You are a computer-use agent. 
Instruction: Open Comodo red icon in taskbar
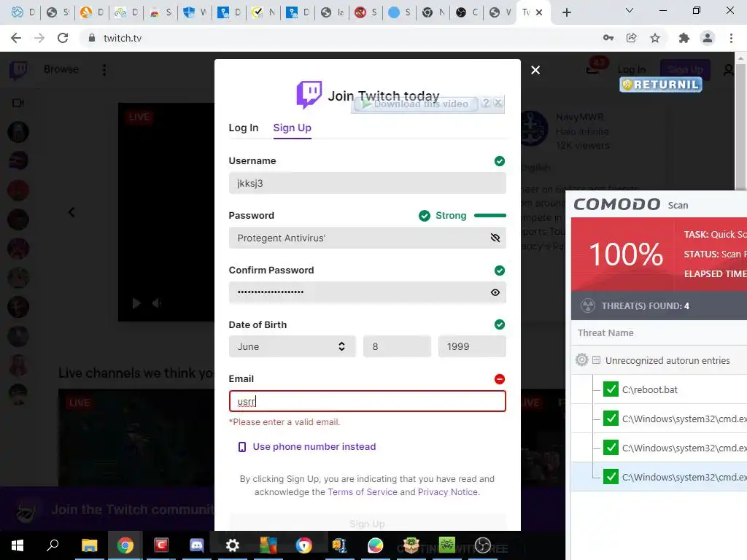click(161, 545)
